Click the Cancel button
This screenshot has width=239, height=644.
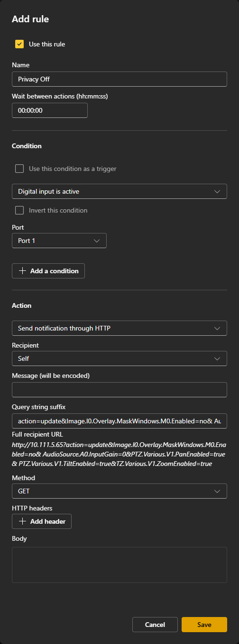[155, 625]
